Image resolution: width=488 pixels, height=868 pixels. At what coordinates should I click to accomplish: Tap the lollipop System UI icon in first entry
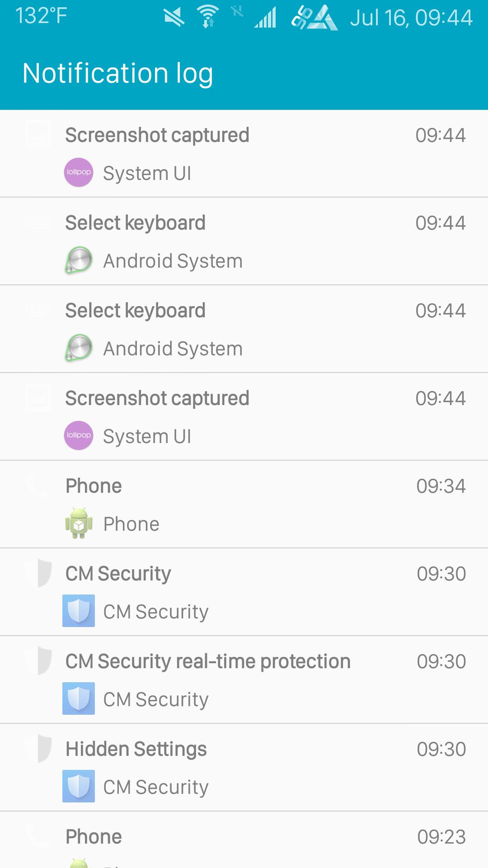point(79,172)
